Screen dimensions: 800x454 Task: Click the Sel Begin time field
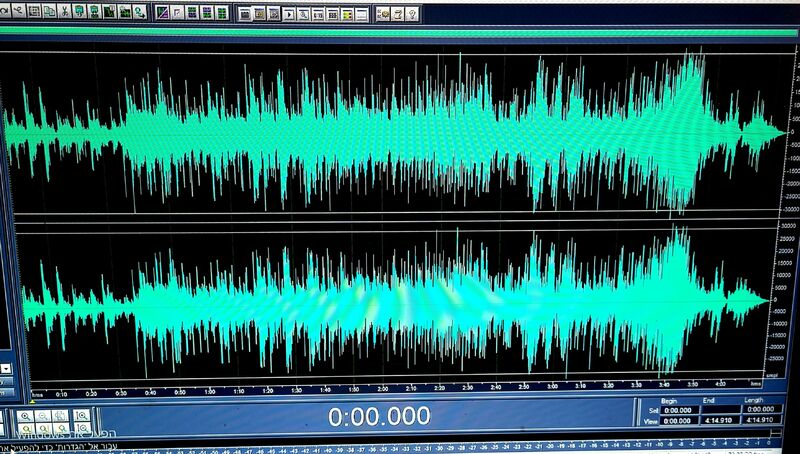click(680, 410)
